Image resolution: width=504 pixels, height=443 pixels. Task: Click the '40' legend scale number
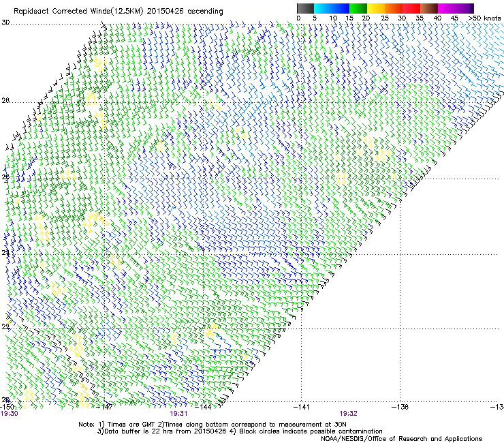(437, 18)
